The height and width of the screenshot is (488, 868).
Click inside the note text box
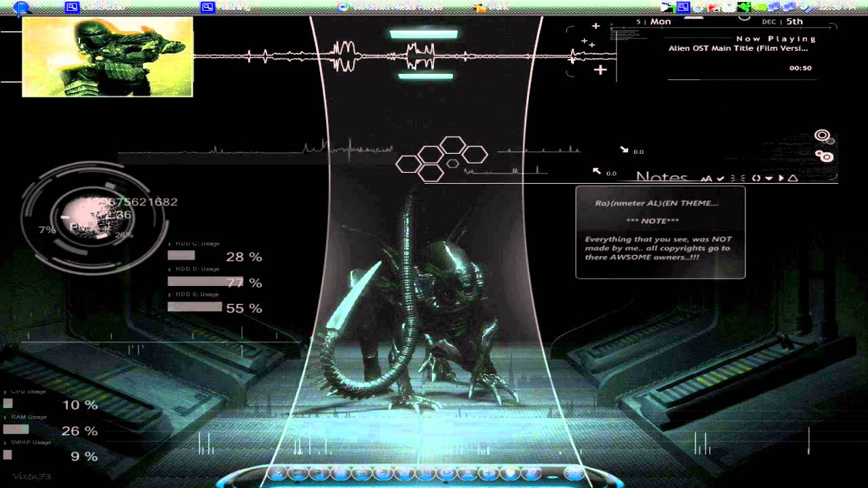point(660,232)
